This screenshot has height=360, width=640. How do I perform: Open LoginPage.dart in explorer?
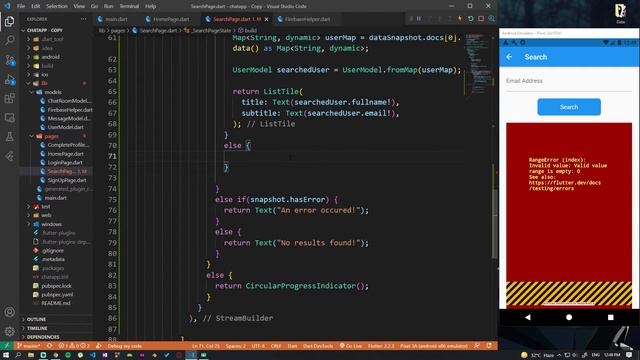coord(65,162)
